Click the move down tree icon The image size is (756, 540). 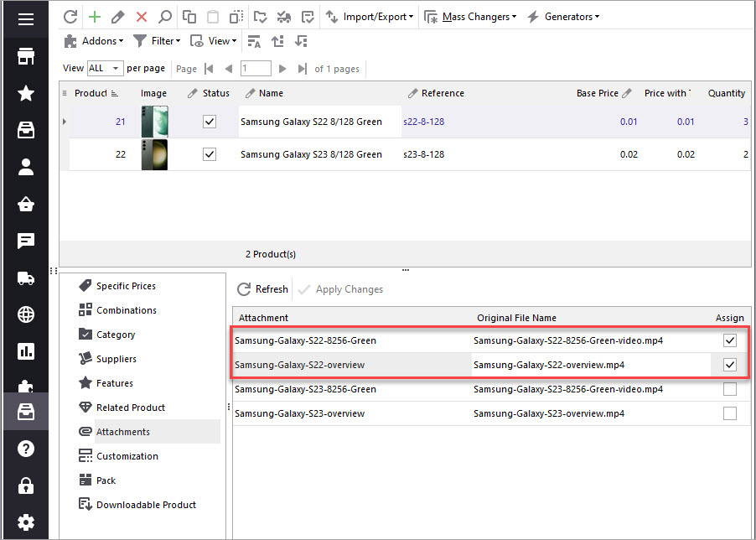[x=302, y=41]
